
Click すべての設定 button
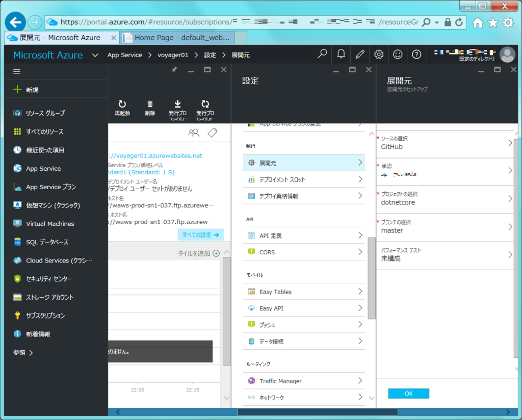200,234
